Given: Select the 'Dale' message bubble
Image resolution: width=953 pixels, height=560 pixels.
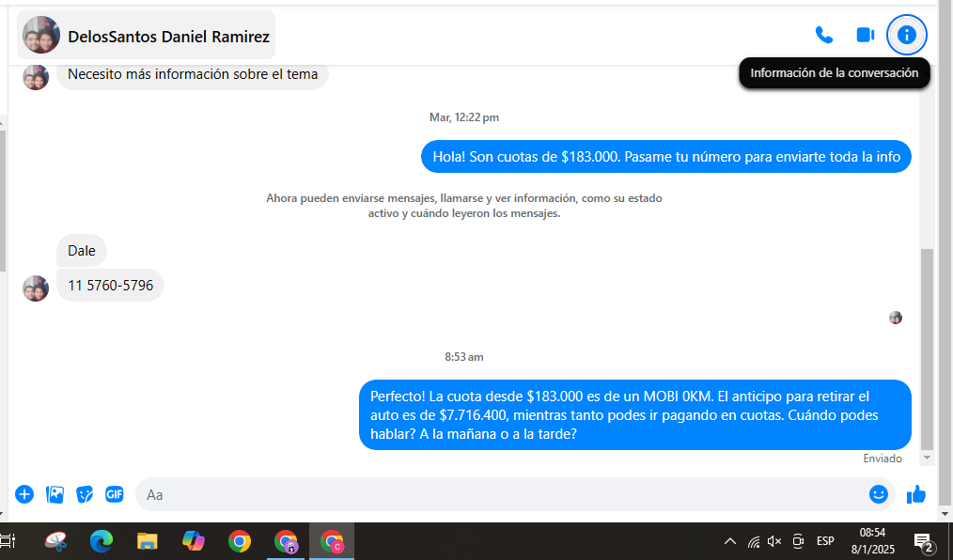Looking at the screenshot, I should tap(82, 251).
